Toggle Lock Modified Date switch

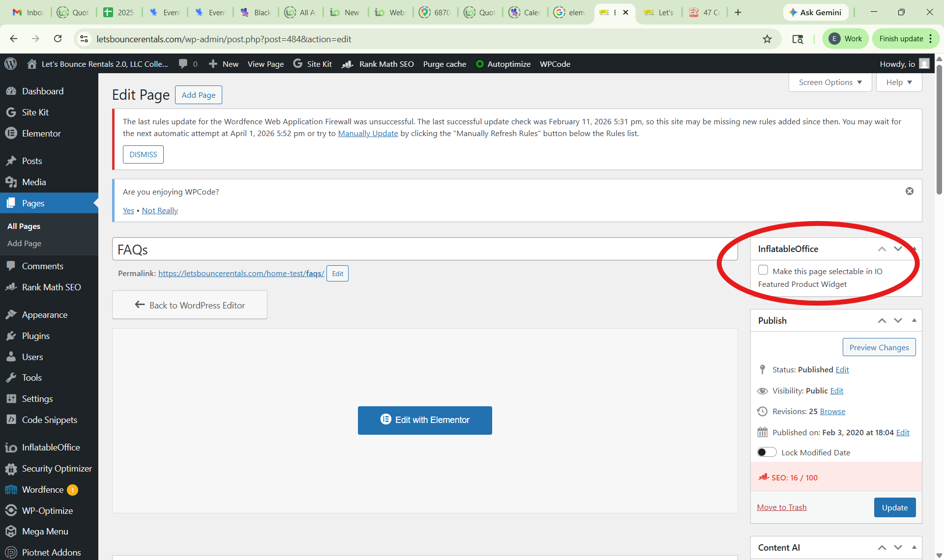coord(767,452)
